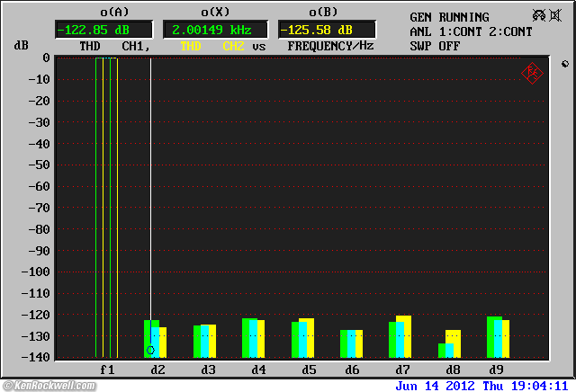The width and height of the screenshot is (576, 392).
Task: Click the GEN RUNNING status text
Action: click(x=449, y=17)
